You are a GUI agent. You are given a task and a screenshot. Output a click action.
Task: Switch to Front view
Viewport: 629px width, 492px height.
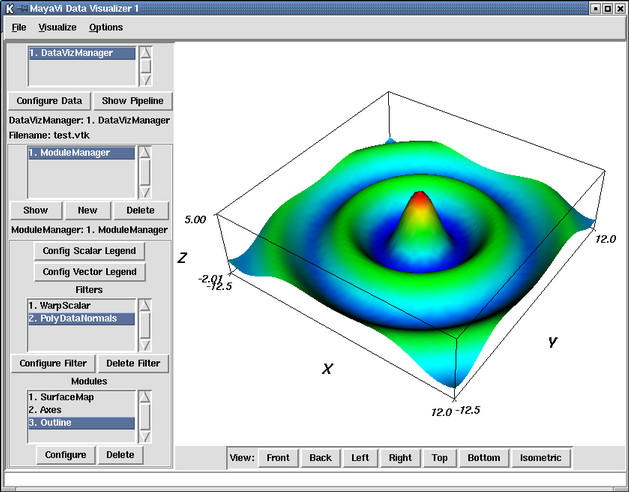[278, 458]
